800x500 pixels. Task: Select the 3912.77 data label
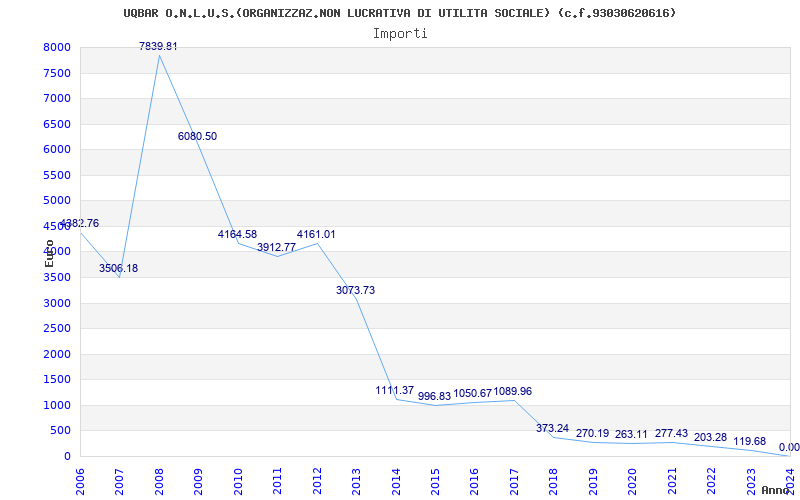pos(277,247)
